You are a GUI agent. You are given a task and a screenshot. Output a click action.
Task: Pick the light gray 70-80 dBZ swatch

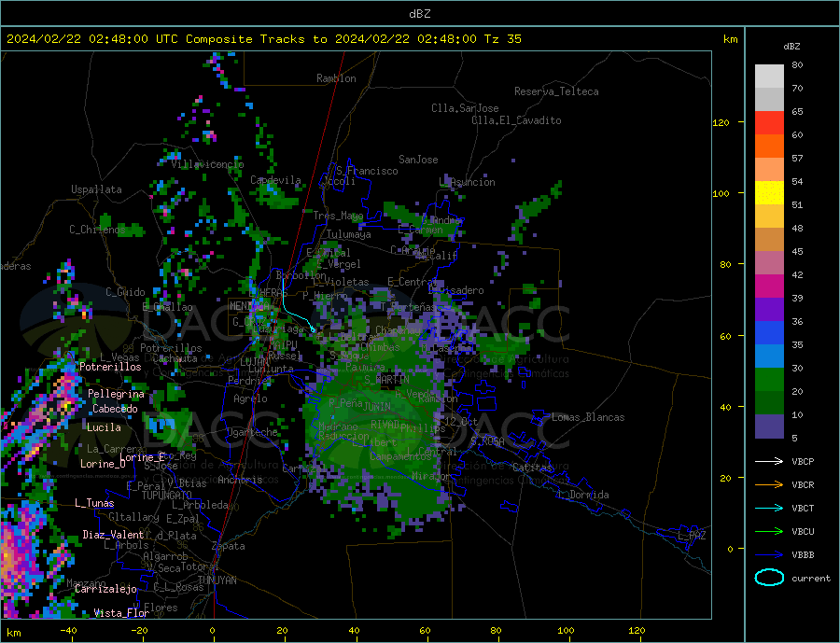click(769, 77)
